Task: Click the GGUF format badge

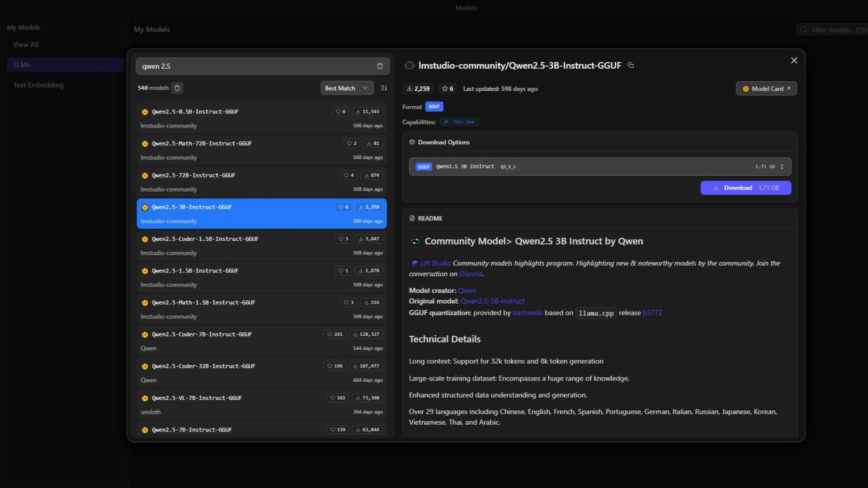Action: pyautogui.click(x=434, y=107)
